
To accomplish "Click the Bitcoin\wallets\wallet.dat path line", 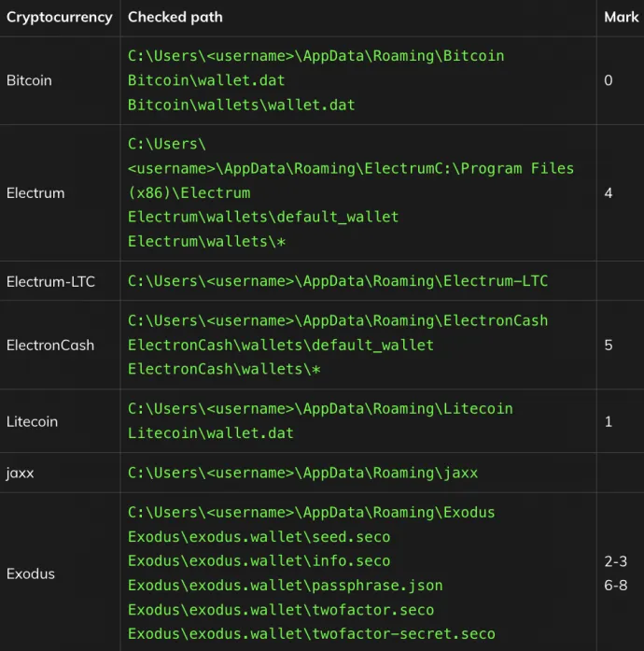I will click(x=241, y=105).
